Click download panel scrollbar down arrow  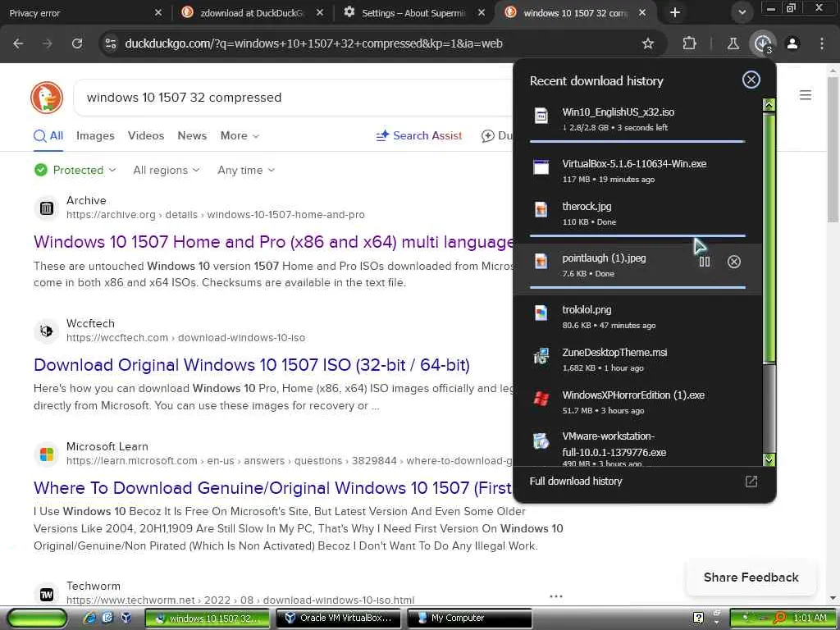pos(769,459)
